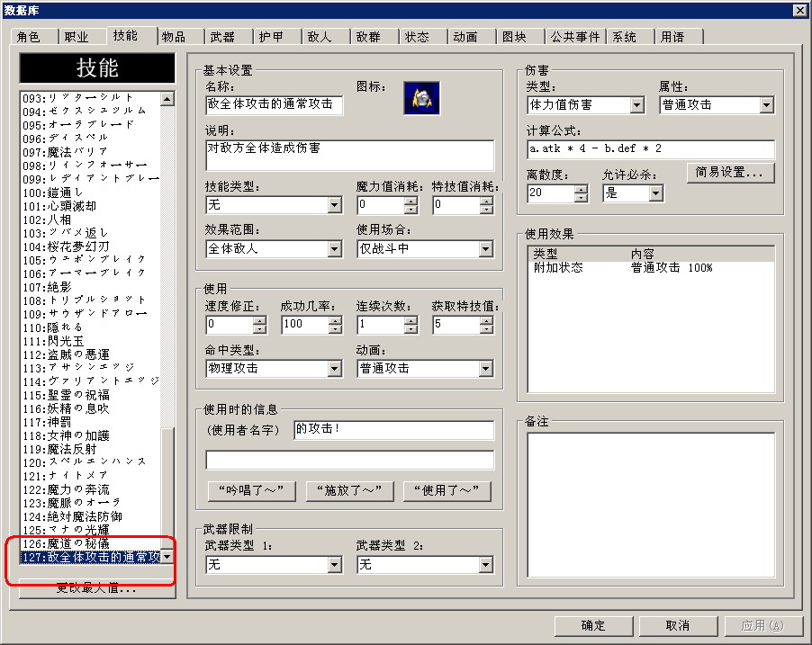This screenshot has height=645, width=812.
Task: Click the 名称 input field
Action: coord(274,104)
